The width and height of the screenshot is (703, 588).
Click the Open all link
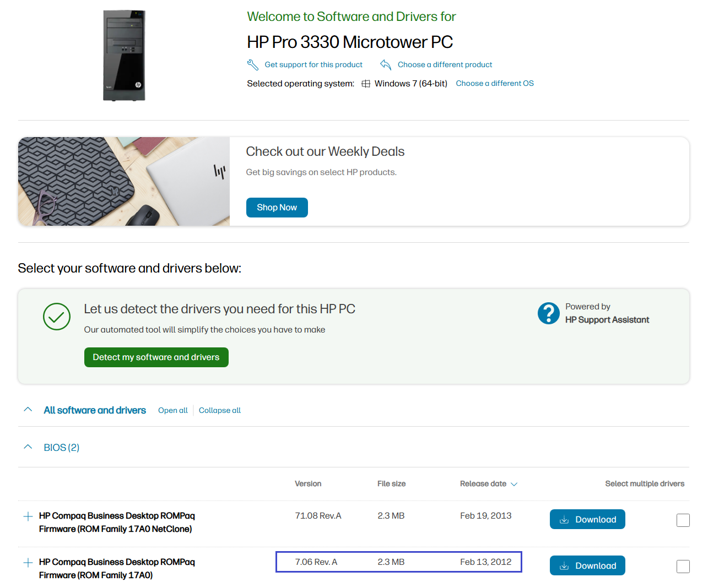point(173,410)
